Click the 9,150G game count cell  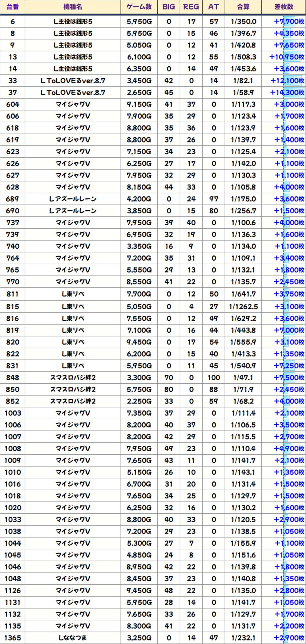[x=139, y=104]
